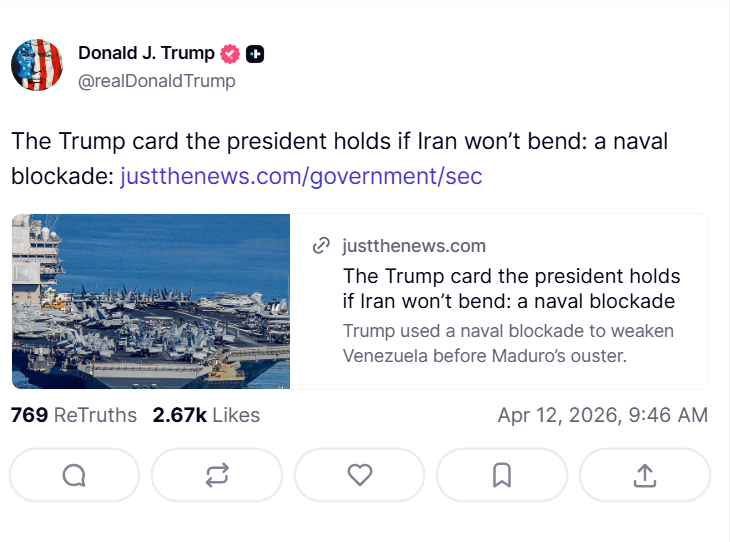Viewport: 730px width, 542px height.
Task: Like the post with heart icon
Action: point(360,475)
